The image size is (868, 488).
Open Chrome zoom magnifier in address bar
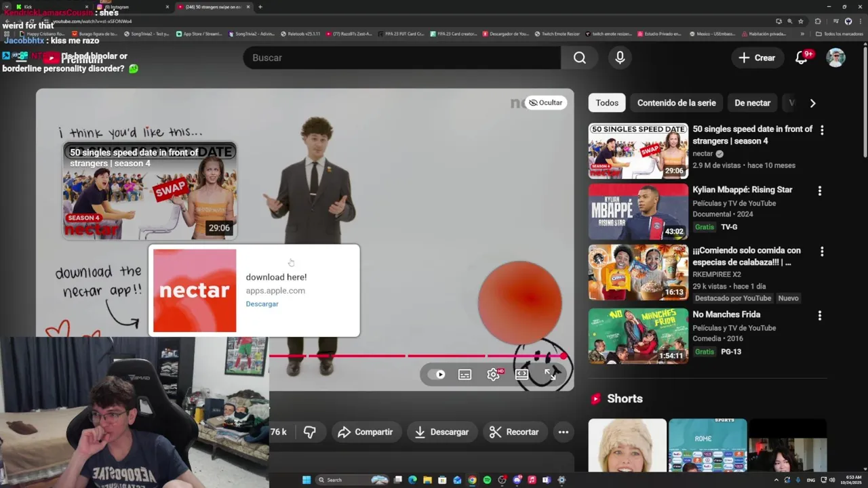(x=789, y=21)
